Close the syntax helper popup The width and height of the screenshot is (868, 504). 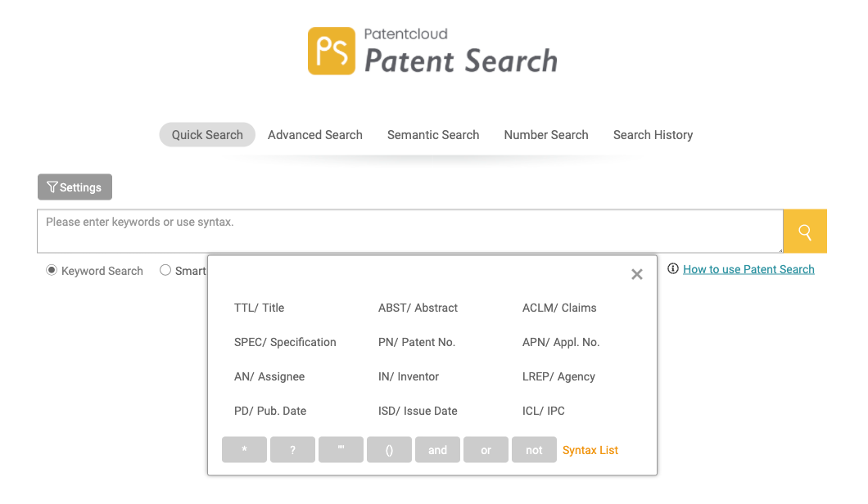pos(636,275)
